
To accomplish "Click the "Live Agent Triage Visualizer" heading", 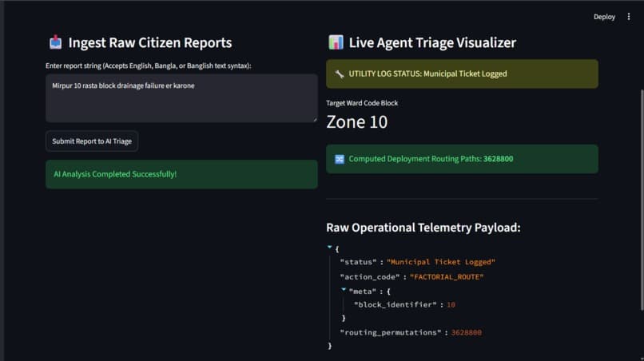I will 432,42.
